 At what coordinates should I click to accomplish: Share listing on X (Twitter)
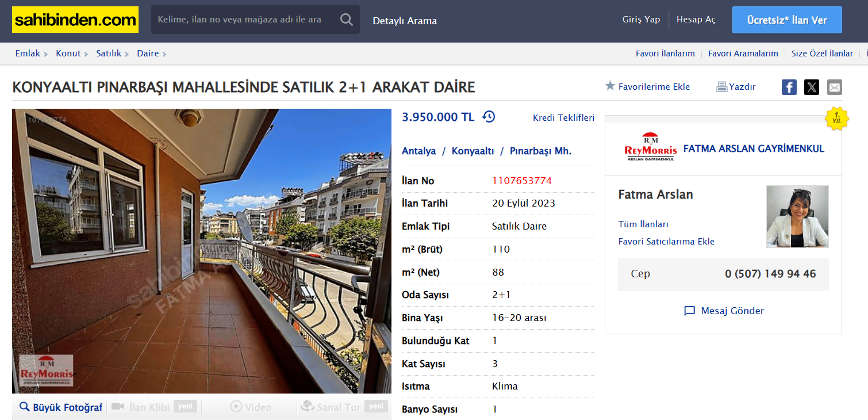(x=812, y=87)
